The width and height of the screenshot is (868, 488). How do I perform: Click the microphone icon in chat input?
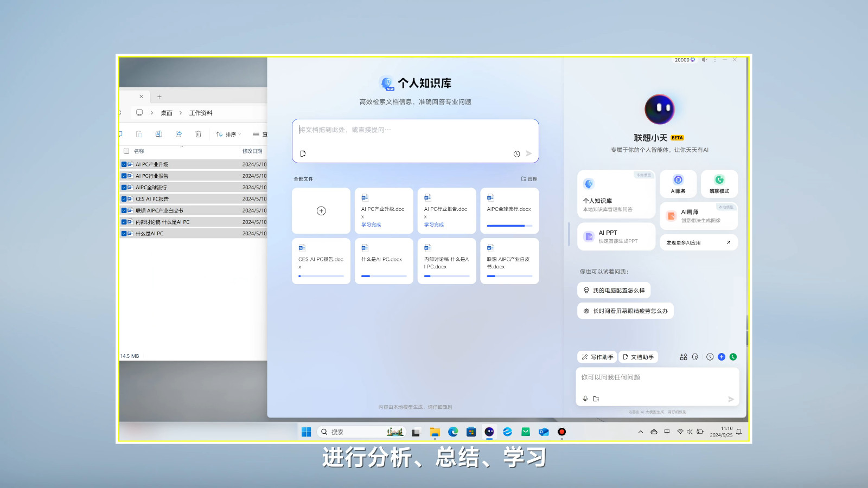pos(585,399)
